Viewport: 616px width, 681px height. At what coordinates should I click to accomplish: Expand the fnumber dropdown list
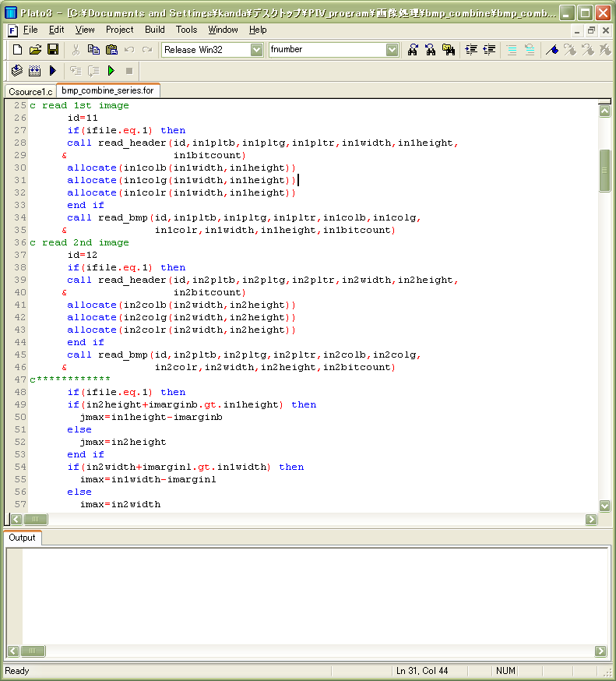click(x=392, y=50)
